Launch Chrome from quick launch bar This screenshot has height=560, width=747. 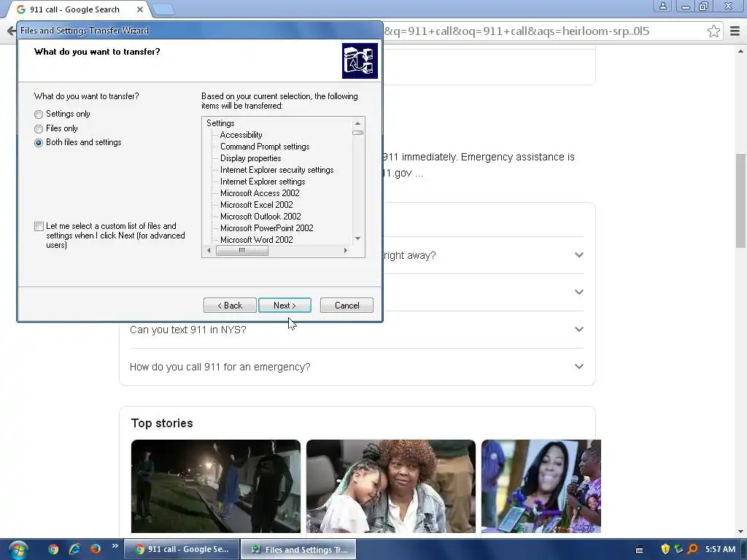tap(53, 549)
